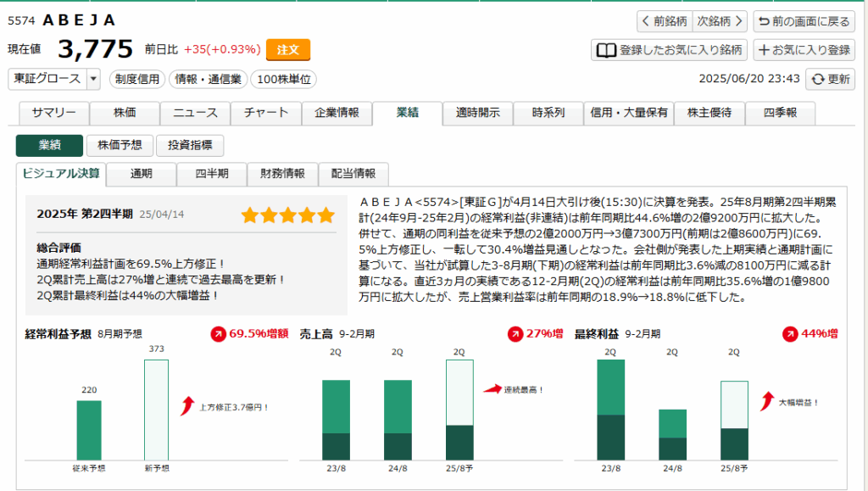Open 登録したお気に入り銘柄 list
Image resolution: width=868 pixels, height=491 pixels.
670,50
